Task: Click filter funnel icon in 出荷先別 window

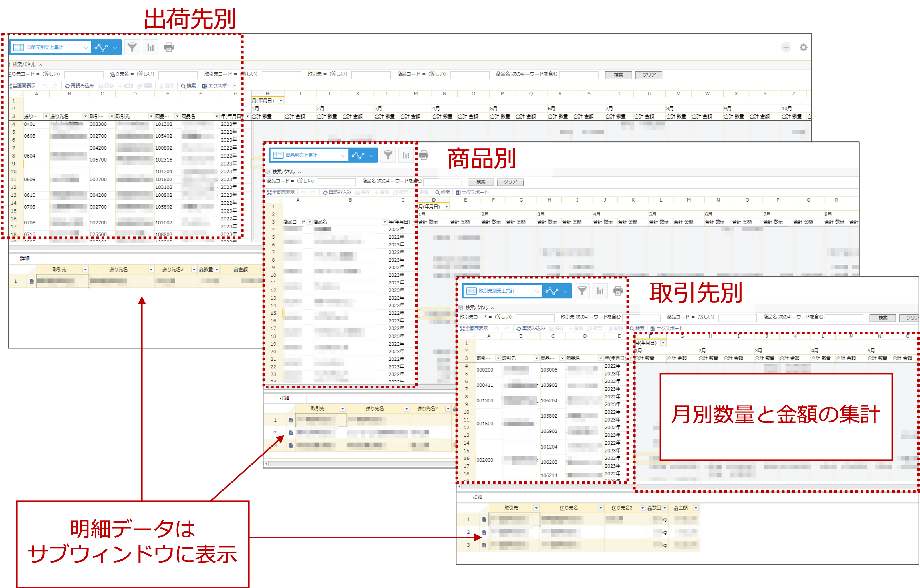Action: (132, 47)
